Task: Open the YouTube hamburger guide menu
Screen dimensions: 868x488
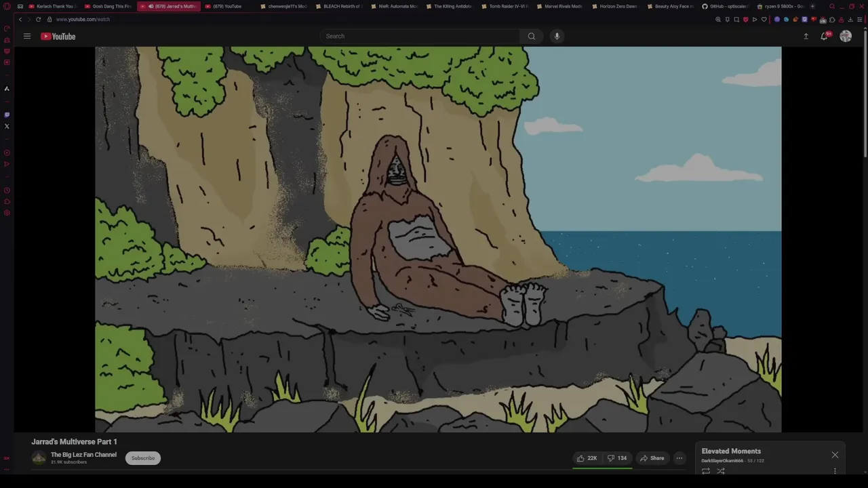Action: pos(27,36)
